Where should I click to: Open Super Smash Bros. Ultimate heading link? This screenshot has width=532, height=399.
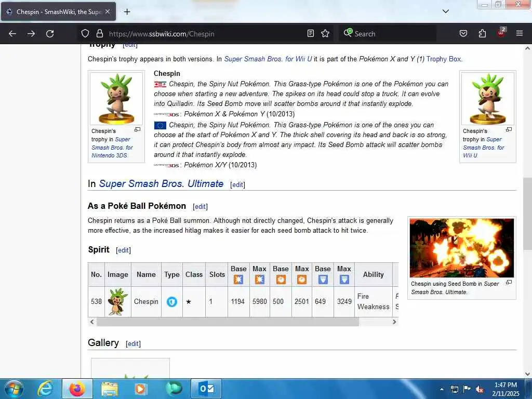pyautogui.click(x=161, y=183)
